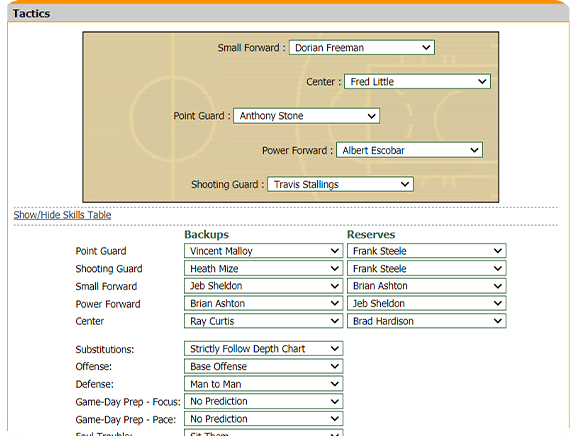
Task: Open the Small Forward starter dropdown showing Dorian Freeman
Action: [362, 48]
